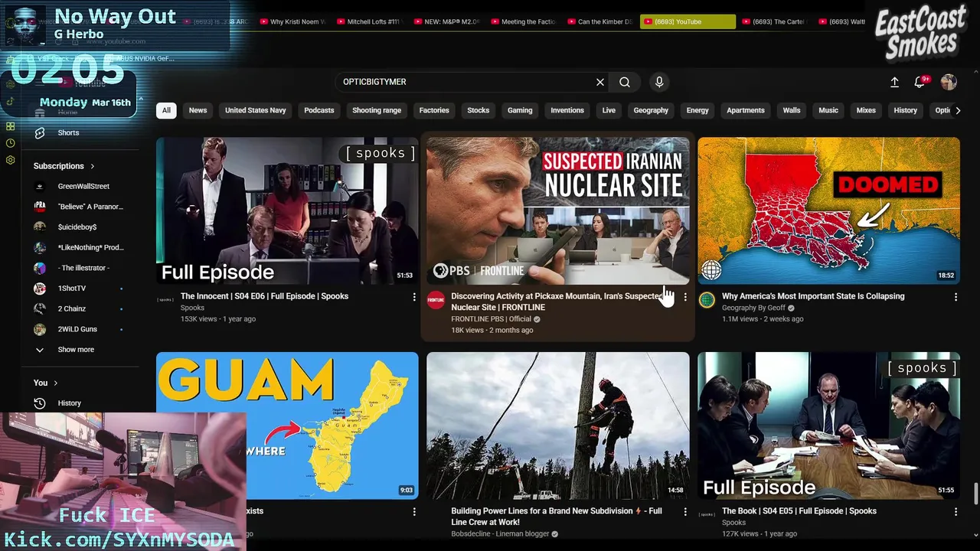The height and width of the screenshot is (551, 980).
Task: Open FRONTLINE PBS | Official channel name
Action: click(x=491, y=319)
